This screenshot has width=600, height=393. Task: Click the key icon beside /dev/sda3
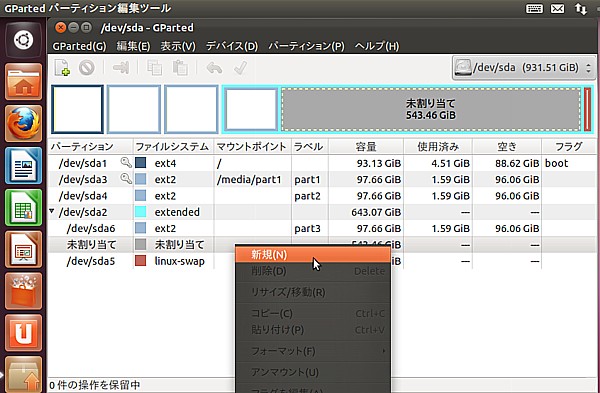(126, 178)
